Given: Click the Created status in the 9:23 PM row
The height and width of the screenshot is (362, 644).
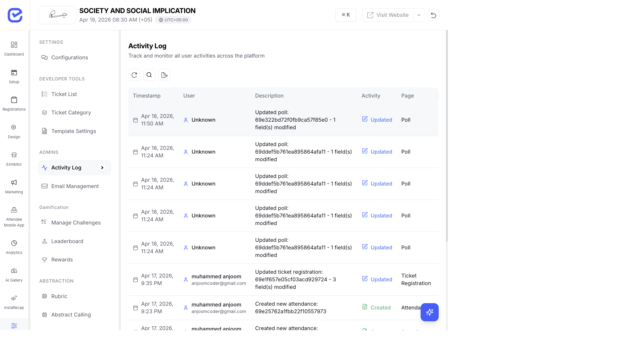Looking at the screenshot, I should 381,308.
